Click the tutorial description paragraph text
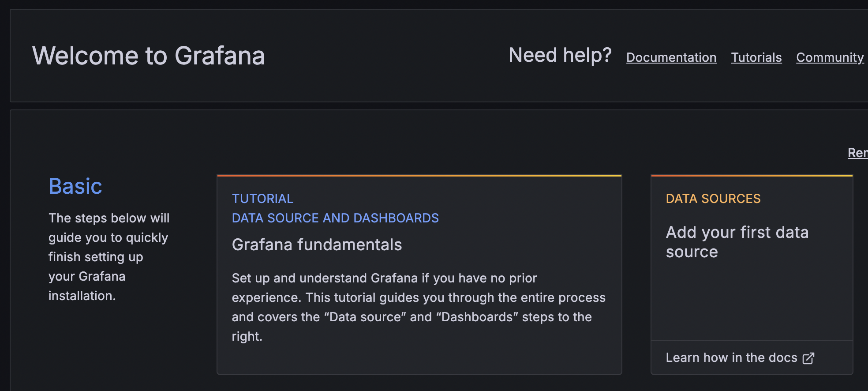This screenshot has height=391, width=868. pos(419,307)
